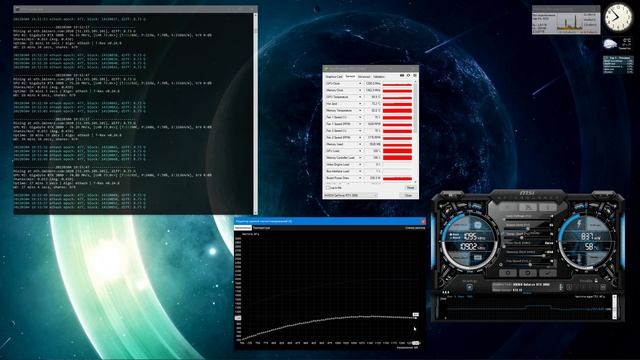The width and height of the screenshot is (640, 360).
Task: Apply Afterburner settings with checkmark button
Action: (x=548, y=273)
